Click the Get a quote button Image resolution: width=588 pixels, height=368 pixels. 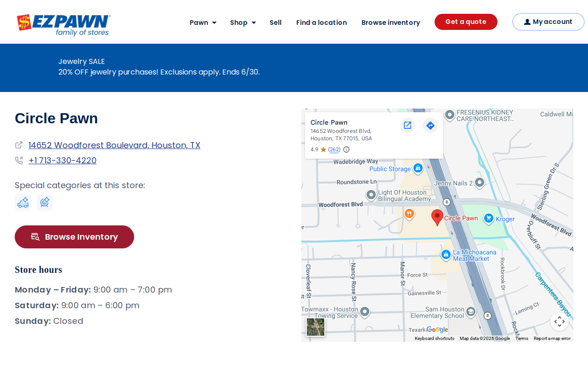(x=466, y=22)
